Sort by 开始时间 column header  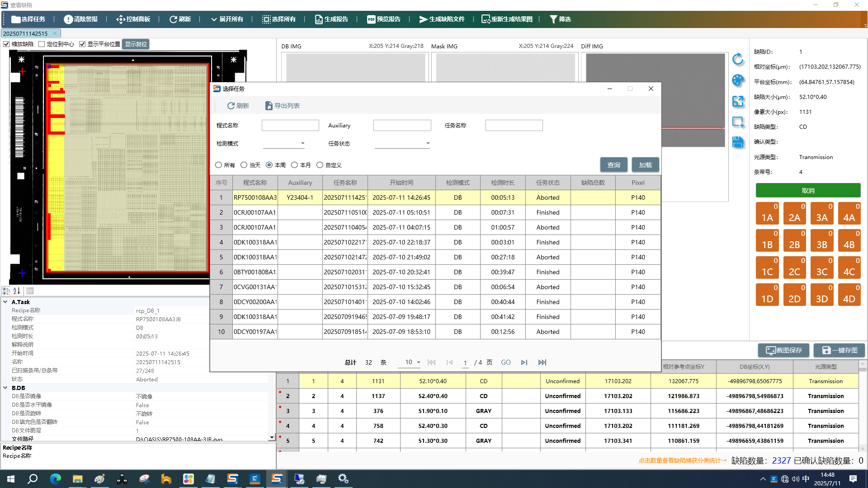click(x=401, y=183)
